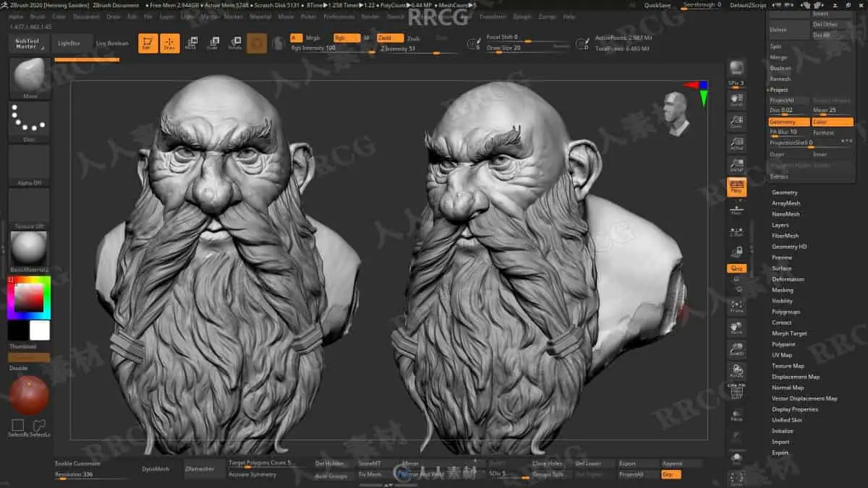
Task: Select the Scale transform icon
Action: (x=213, y=43)
